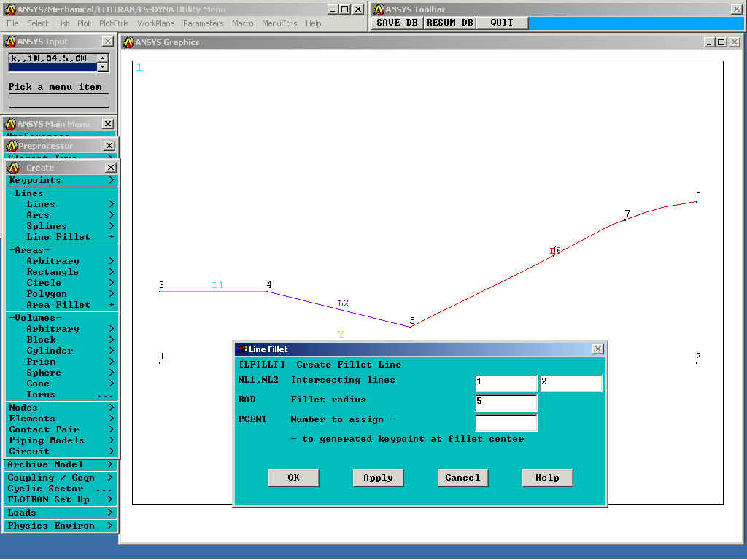Image resolution: width=747 pixels, height=560 pixels.
Task: Click the input history up arrow
Action: 103,58
